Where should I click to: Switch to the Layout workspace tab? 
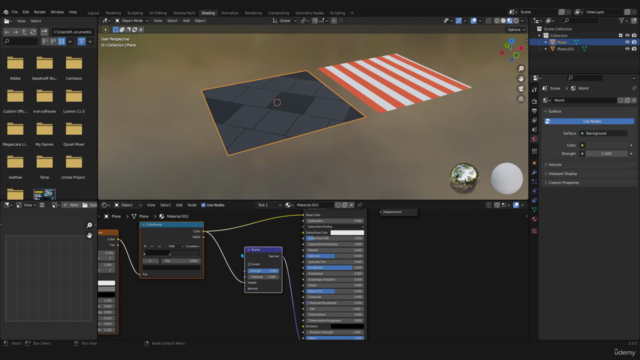[x=93, y=13]
